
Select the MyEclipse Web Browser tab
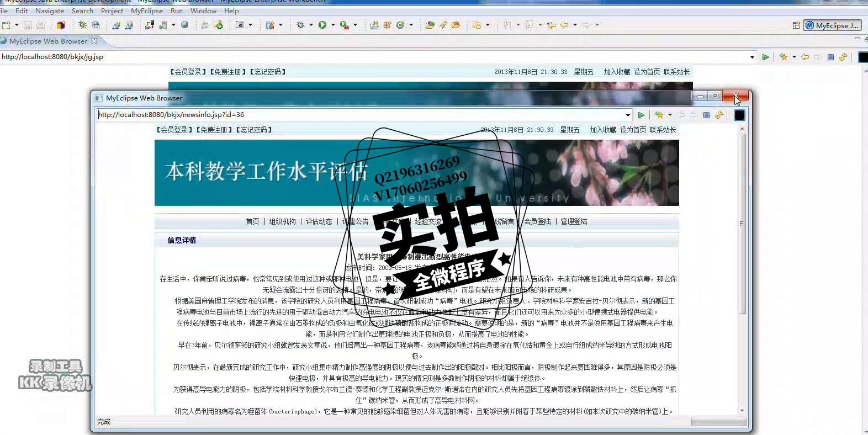tap(48, 41)
